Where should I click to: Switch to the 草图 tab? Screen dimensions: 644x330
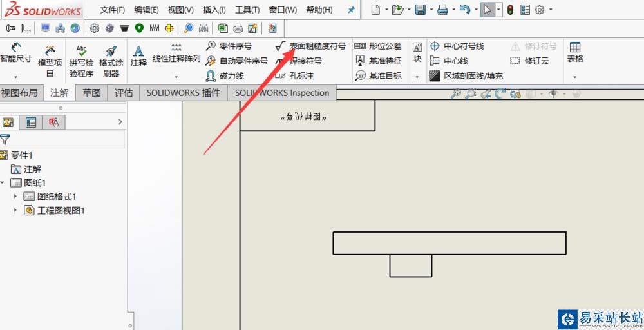pos(91,93)
